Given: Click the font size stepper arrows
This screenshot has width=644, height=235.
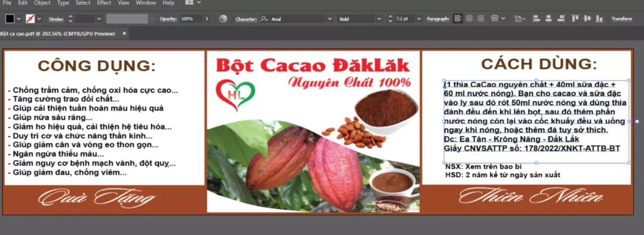Looking at the screenshot, I should 390,19.
